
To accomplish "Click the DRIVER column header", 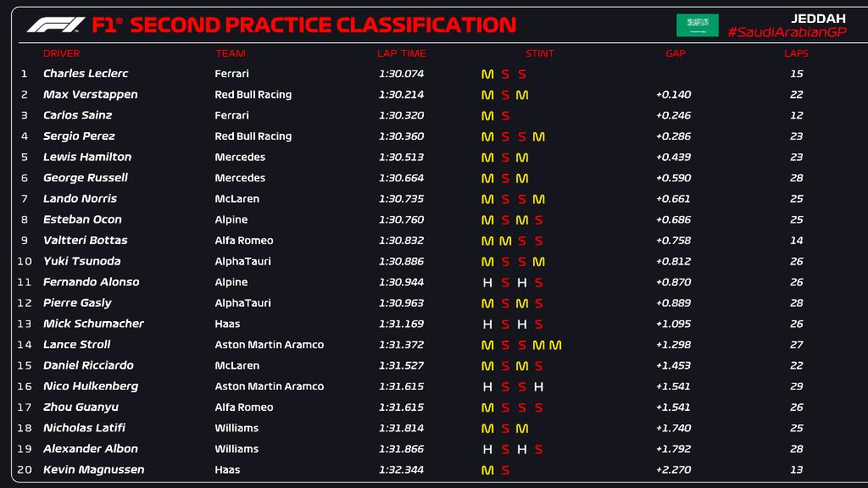I will [61, 53].
